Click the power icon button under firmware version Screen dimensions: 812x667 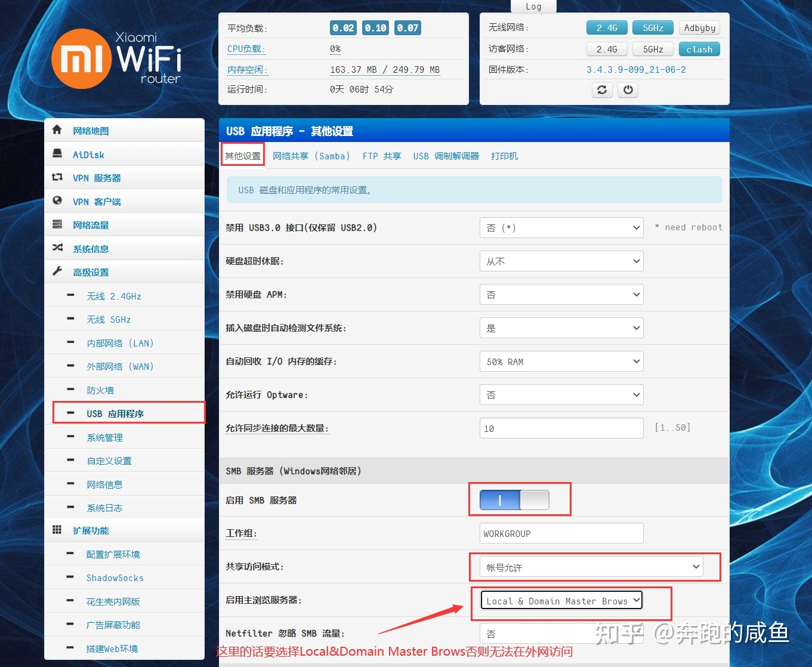[x=628, y=89]
